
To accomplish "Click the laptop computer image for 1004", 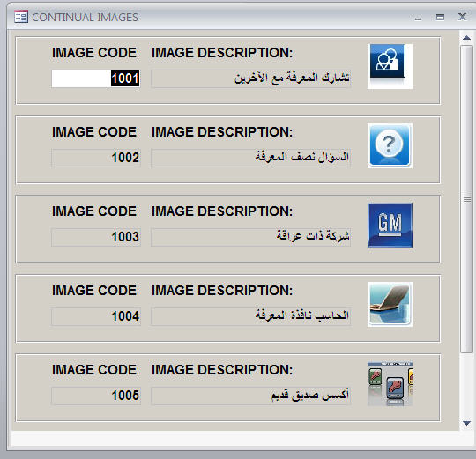I will click(x=390, y=304).
